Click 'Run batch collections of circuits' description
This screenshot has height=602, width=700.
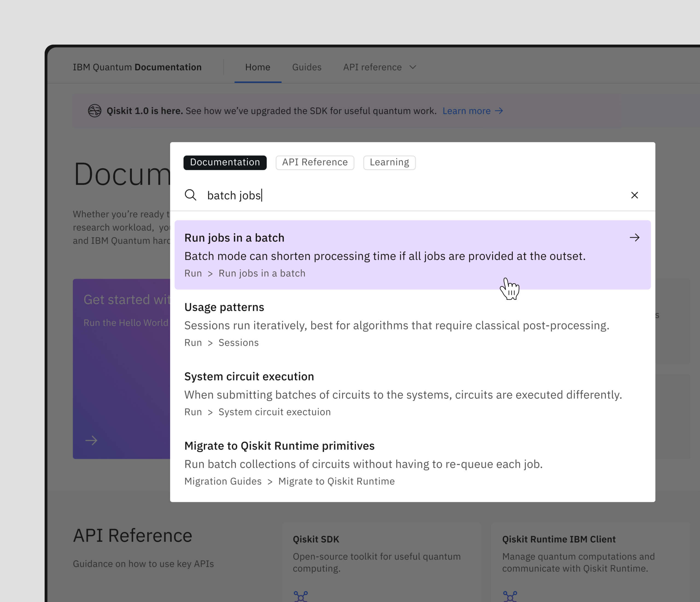[x=363, y=464]
